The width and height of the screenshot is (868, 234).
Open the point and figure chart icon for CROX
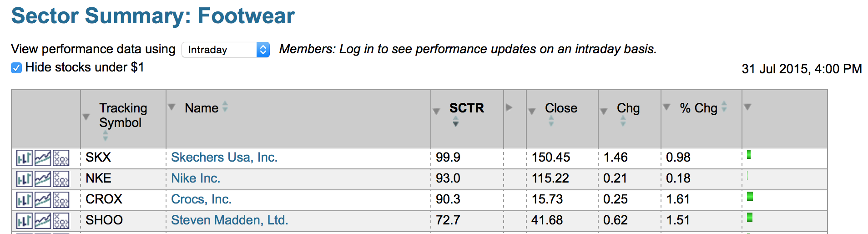[61, 200]
